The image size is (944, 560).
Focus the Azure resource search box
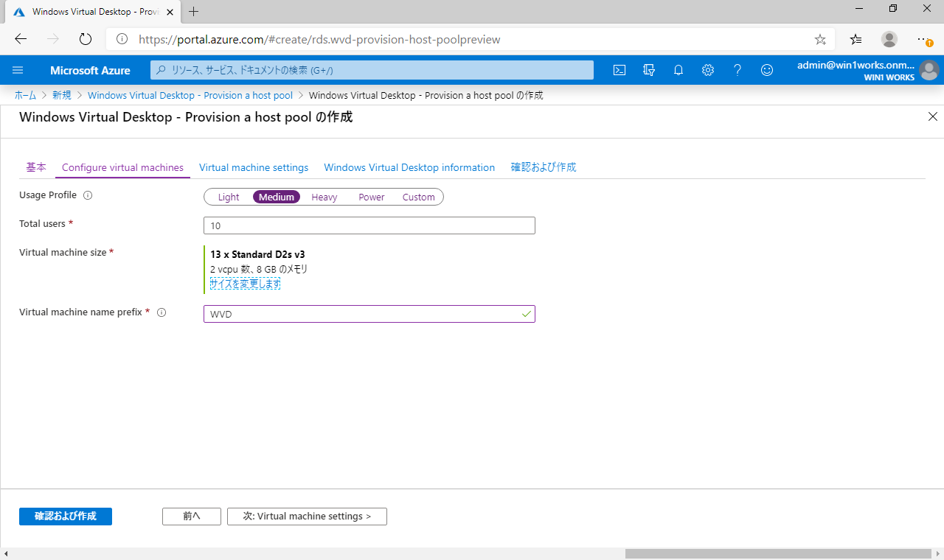pyautogui.click(x=372, y=70)
